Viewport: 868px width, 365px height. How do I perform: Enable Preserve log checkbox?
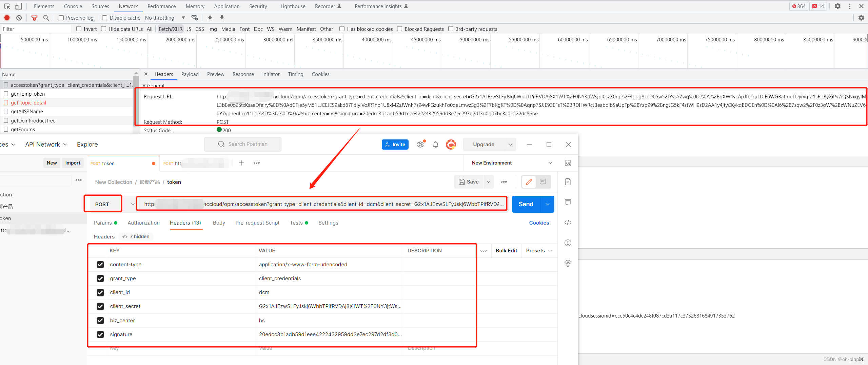click(61, 18)
